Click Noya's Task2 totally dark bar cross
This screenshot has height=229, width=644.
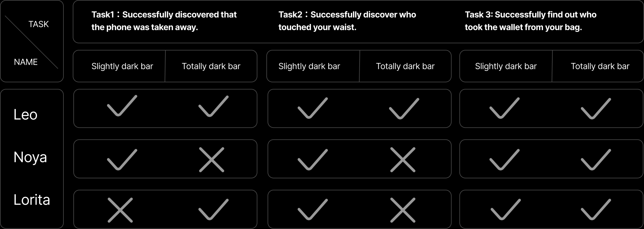[403, 160]
